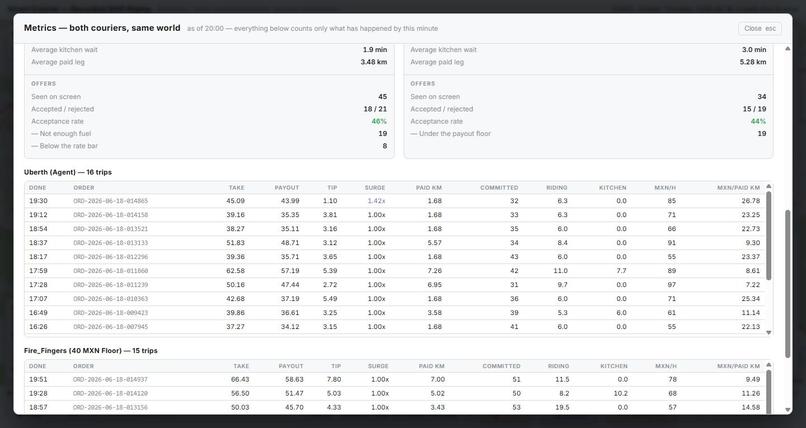The image size is (806, 428).
Task: Click the 10.2 kitchen value
Action: tap(620, 394)
